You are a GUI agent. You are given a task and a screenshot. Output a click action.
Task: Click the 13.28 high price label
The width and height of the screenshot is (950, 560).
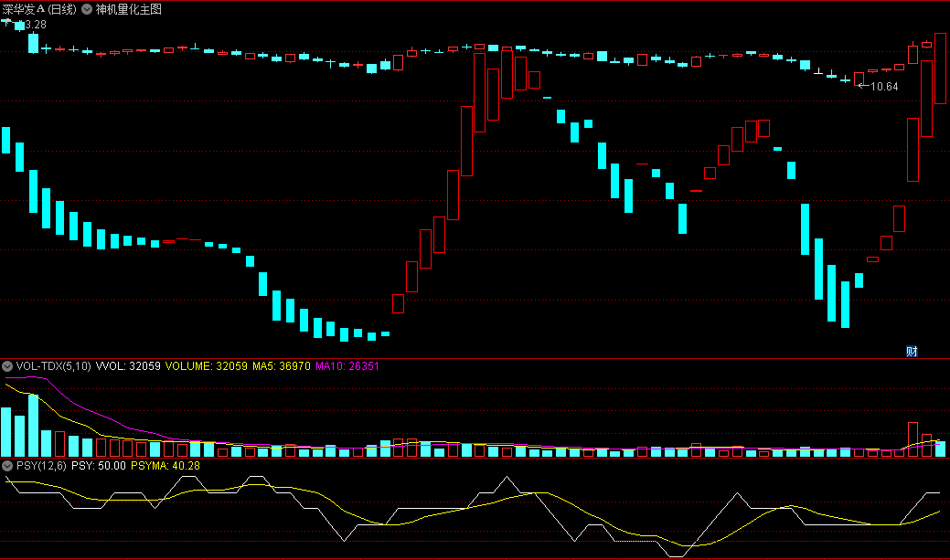[32, 25]
